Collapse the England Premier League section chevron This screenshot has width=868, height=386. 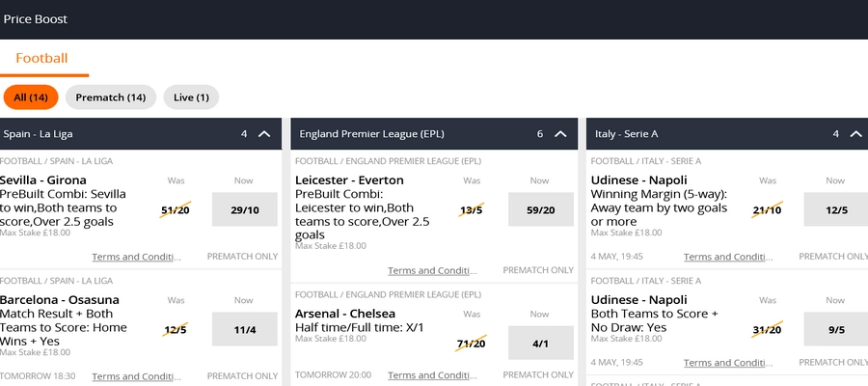pos(560,134)
